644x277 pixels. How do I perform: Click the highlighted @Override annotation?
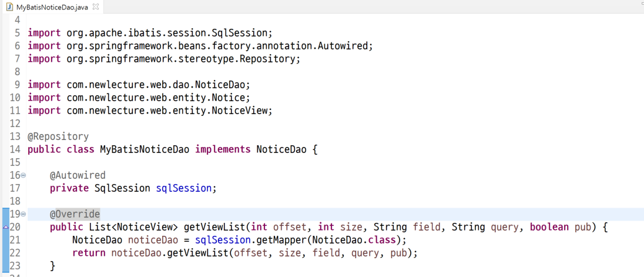pos(75,214)
